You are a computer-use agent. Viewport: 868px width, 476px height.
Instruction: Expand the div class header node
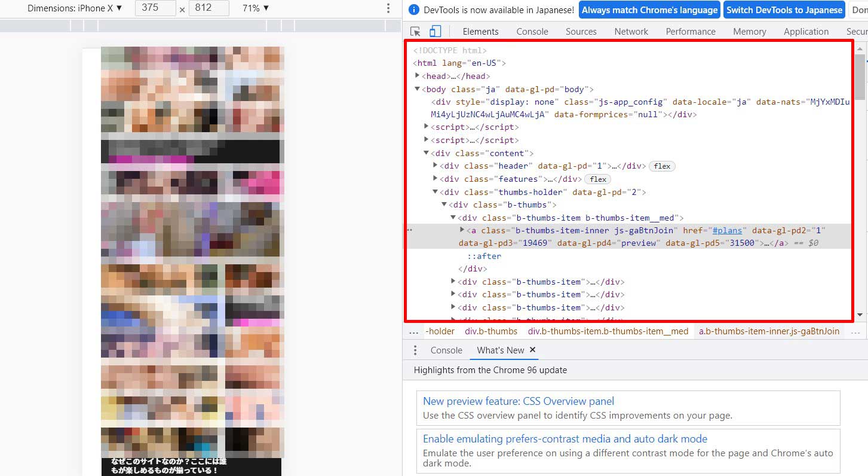pos(435,166)
